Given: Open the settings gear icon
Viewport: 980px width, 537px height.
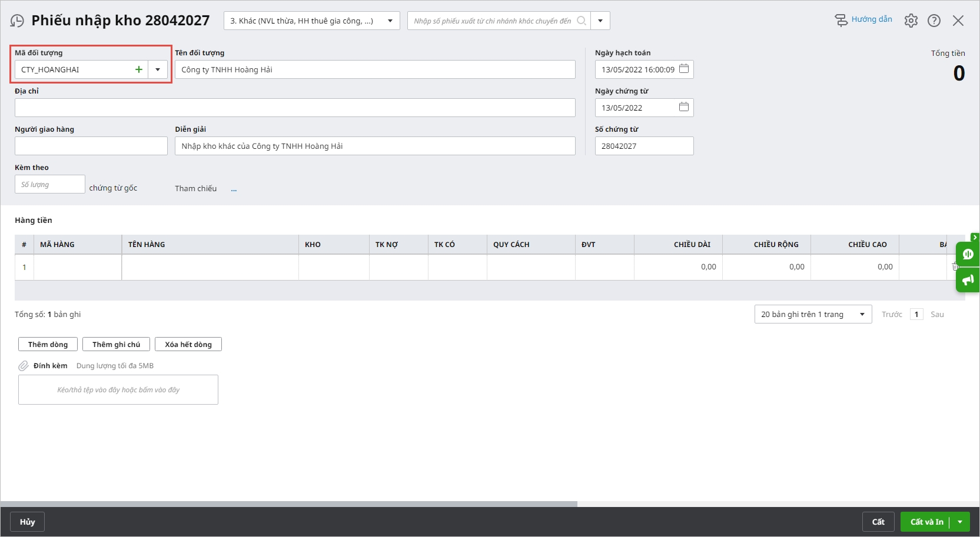Looking at the screenshot, I should click(911, 21).
